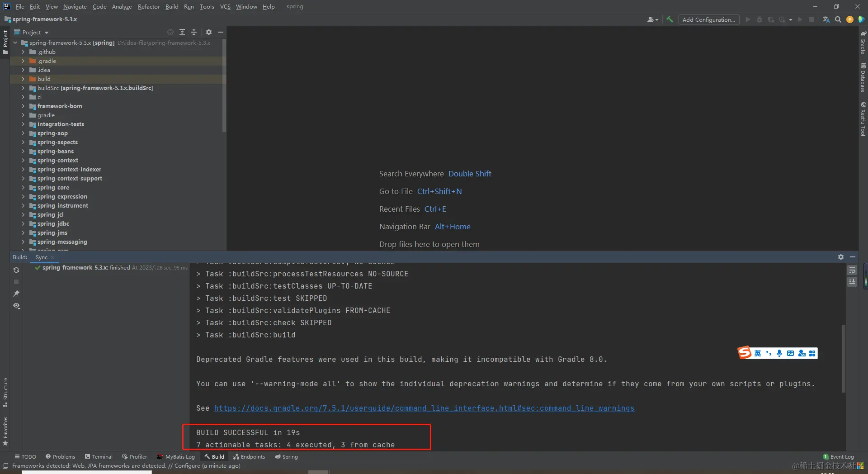868x474 pixels.
Task: Expand the buildSrc module node
Action: [23, 88]
